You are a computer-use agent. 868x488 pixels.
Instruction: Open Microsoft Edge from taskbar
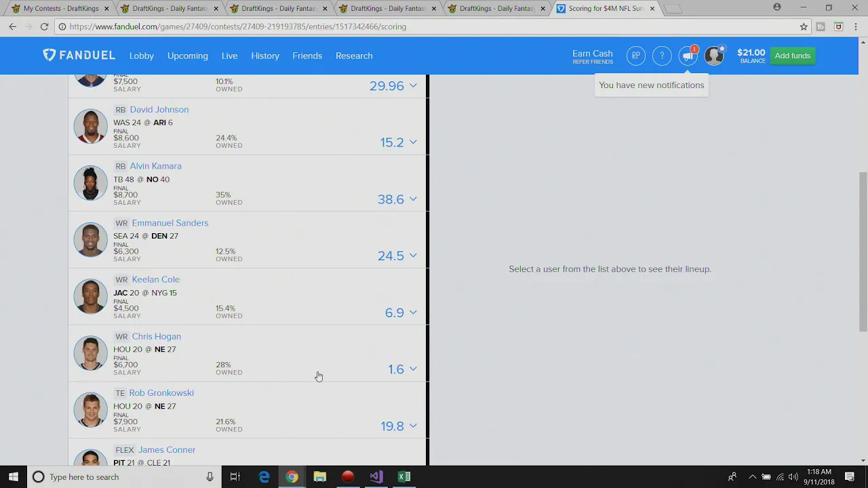264,477
